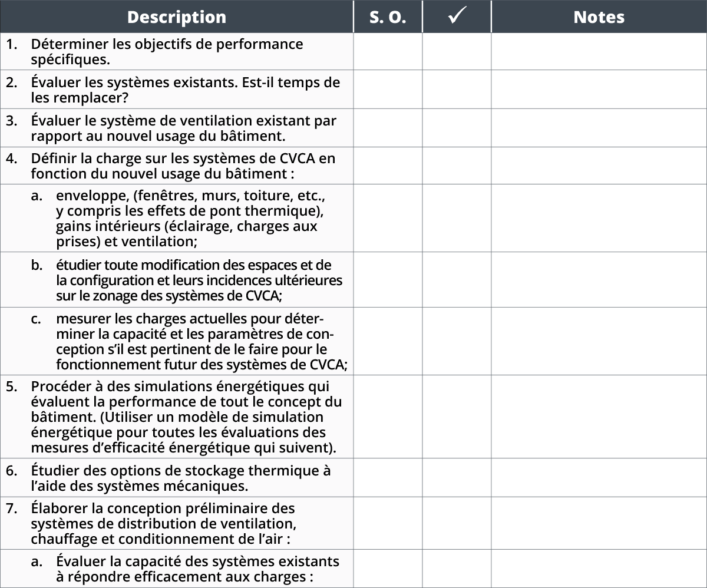707x588 pixels.
Task: Select the S. O. column header
Action: click(x=388, y=16)
